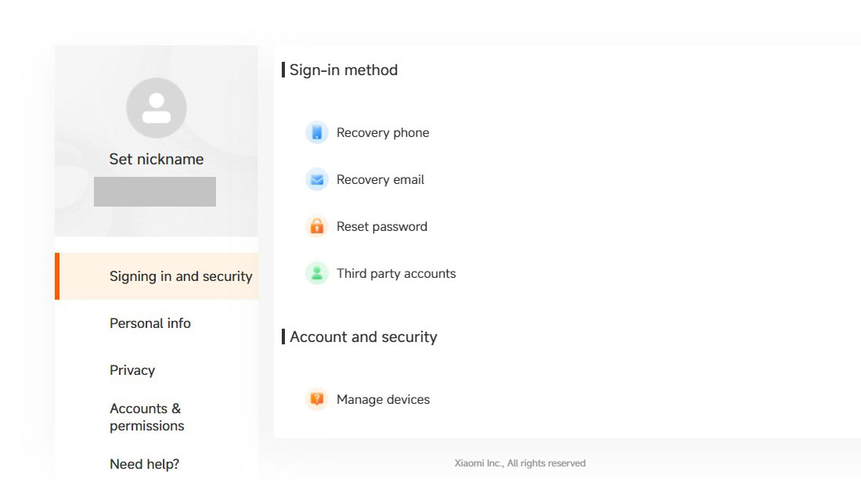The height and width of the screenshot is (504, 861).
Task: Click the Recovery email envelope icon
Action: coord(316,179)
